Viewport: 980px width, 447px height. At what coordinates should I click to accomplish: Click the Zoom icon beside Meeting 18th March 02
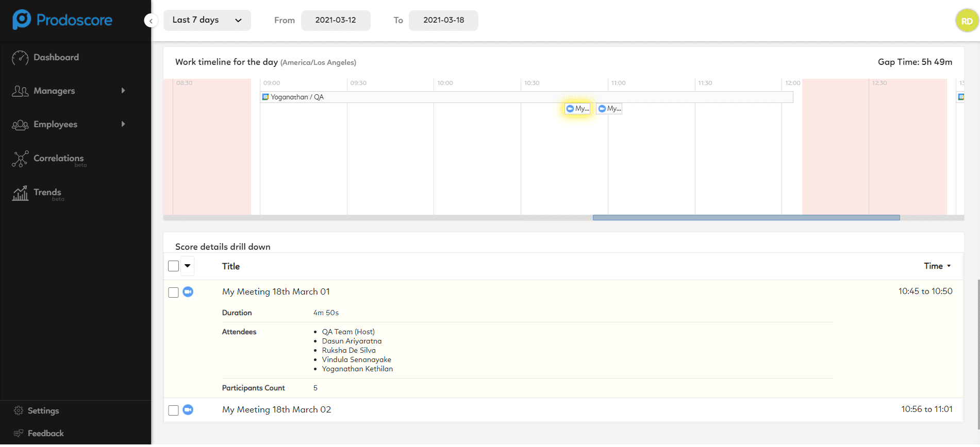point(188,410)
